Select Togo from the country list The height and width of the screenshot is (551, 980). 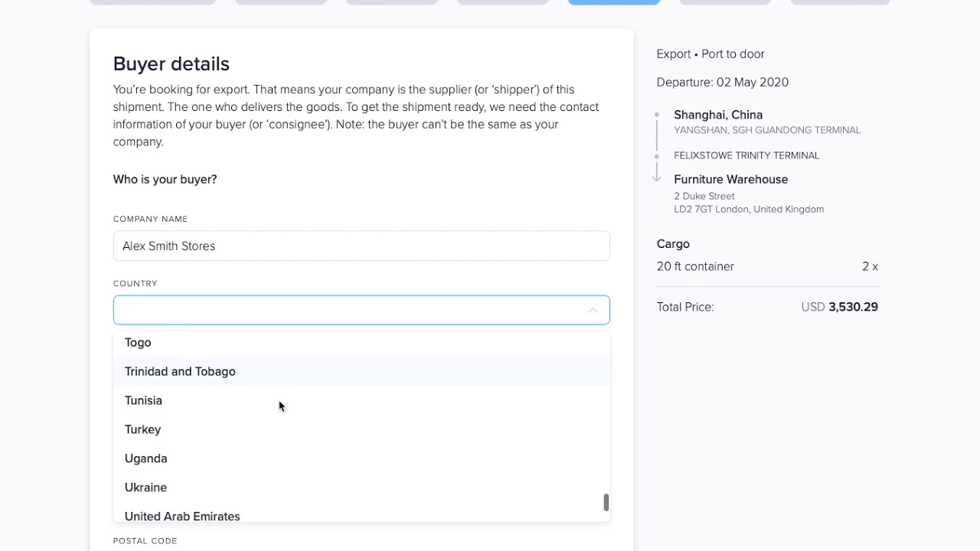[138, 342]
